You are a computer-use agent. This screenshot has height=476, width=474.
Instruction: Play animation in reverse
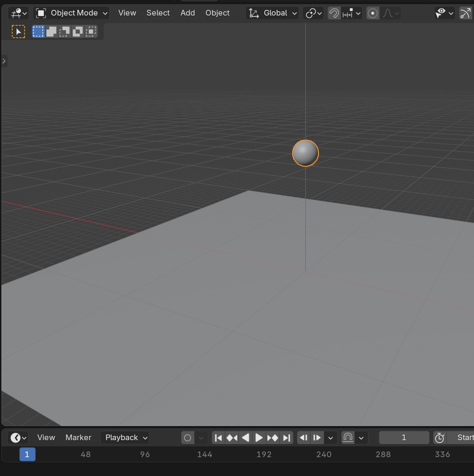245,438
